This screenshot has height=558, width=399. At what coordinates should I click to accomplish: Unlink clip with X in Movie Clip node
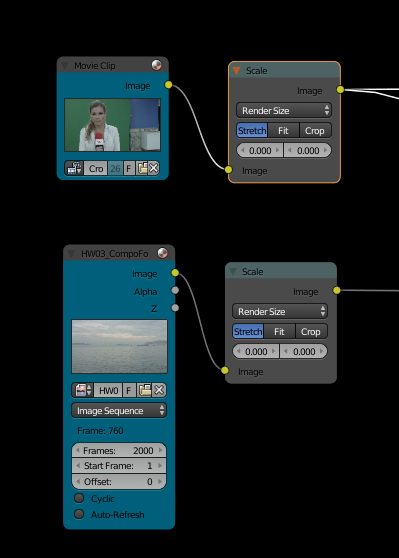pyautogui.click(x=153, y=168)
